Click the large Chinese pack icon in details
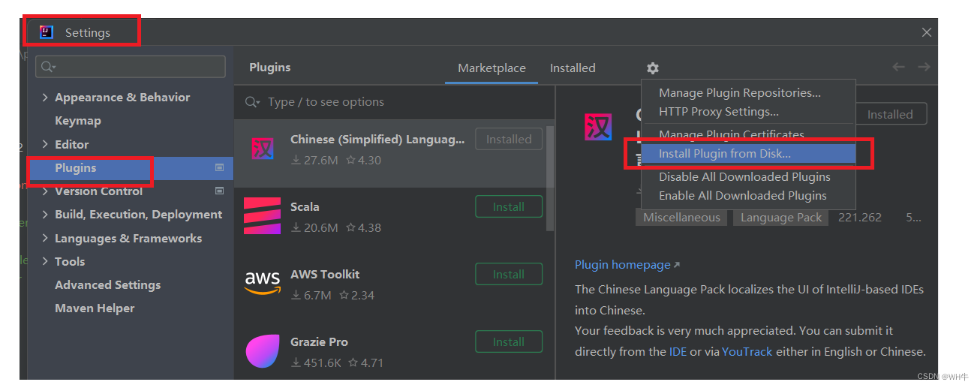980x388 pixels. click(x=598, y=127)
